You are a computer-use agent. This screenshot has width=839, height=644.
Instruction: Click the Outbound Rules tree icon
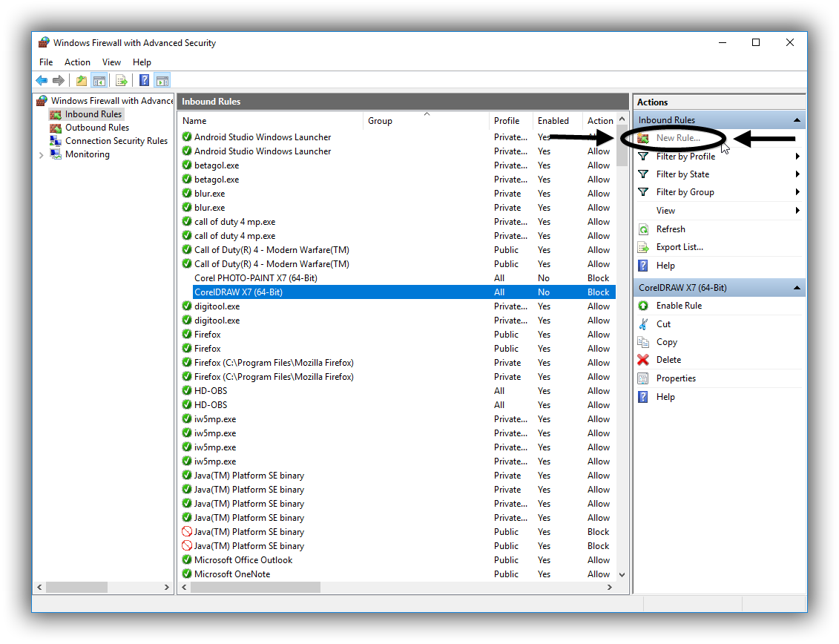(55, 128)
